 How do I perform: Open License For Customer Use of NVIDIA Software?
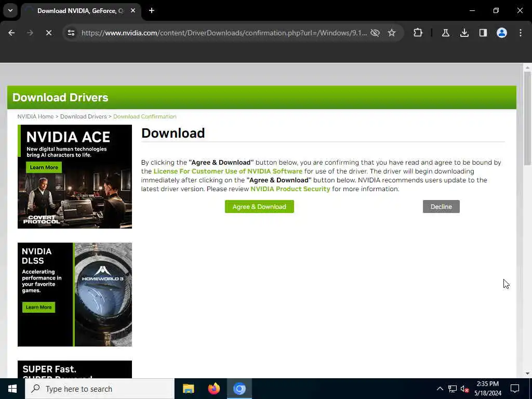[228, 171]
